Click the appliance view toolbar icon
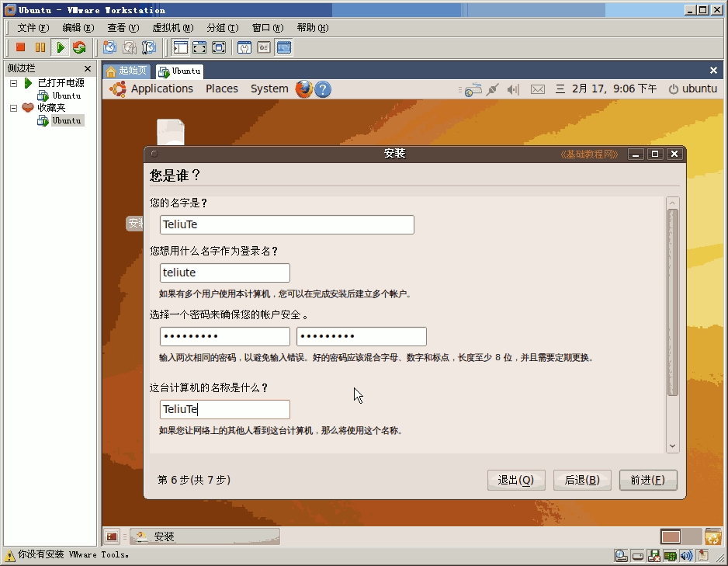The height and width of the screenshot is (566, 728). click(x=264, y=47)
